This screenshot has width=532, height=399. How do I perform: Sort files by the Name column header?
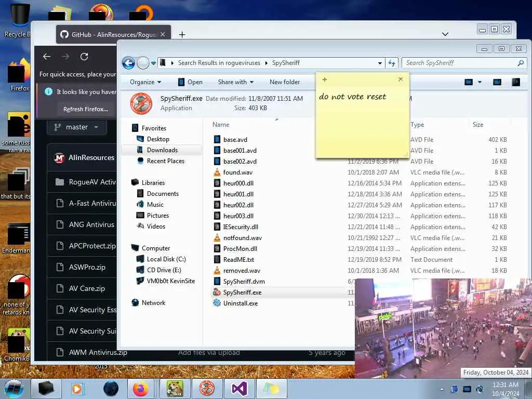(221, 125)
